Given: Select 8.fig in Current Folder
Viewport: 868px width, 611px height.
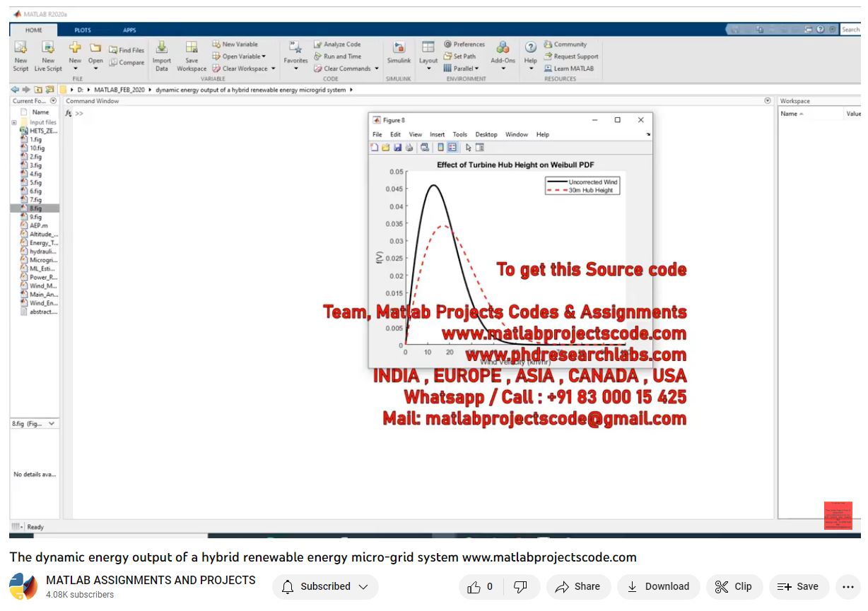Looking at the screenshot, I should (x=35, y=208).
